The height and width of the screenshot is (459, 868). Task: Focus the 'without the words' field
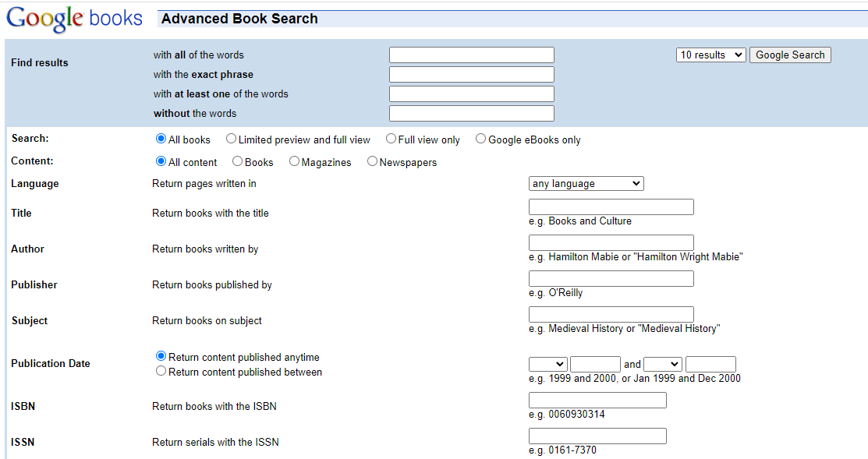pyautogui.click(x=472, y=113)
